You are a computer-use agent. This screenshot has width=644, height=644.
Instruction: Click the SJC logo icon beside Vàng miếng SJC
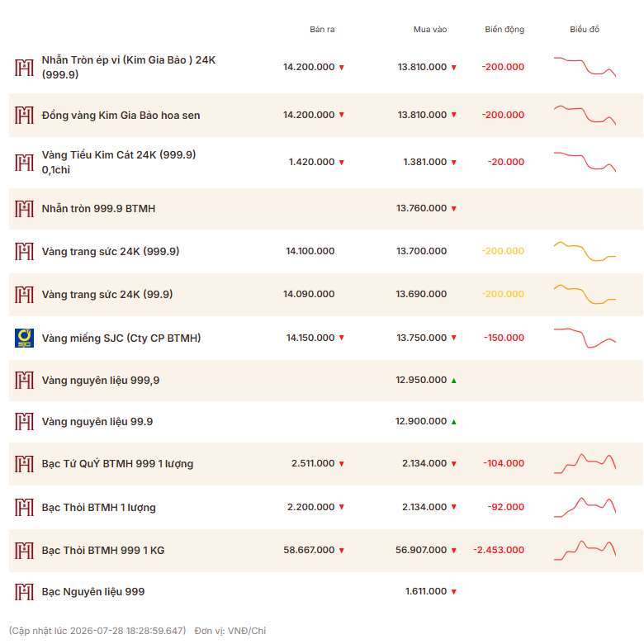tap(24, 338)
